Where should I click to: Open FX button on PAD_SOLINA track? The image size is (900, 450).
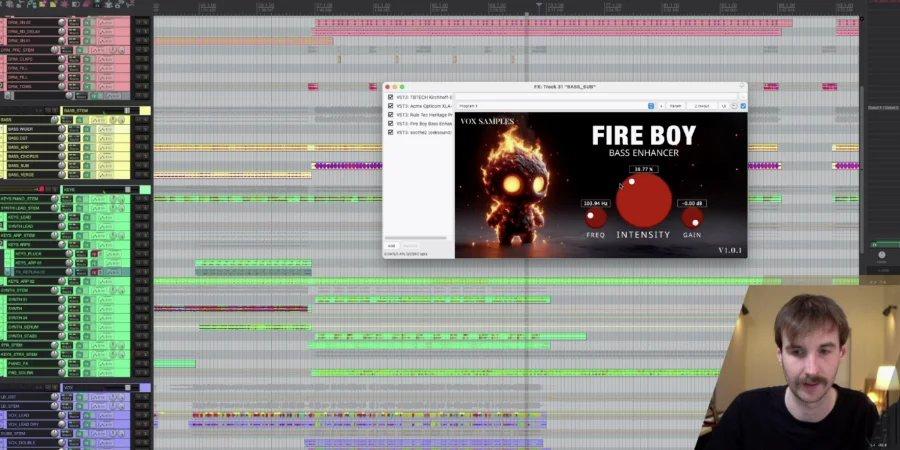click(x=87, y=373)
